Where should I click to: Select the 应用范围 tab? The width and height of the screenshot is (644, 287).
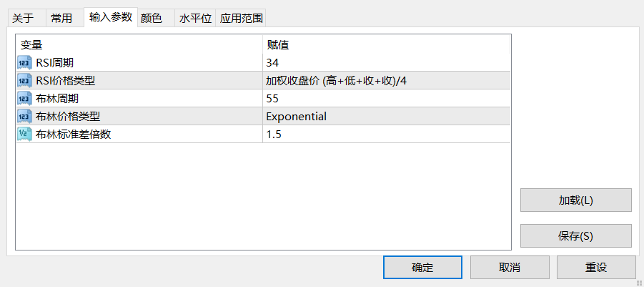(241, 19)
